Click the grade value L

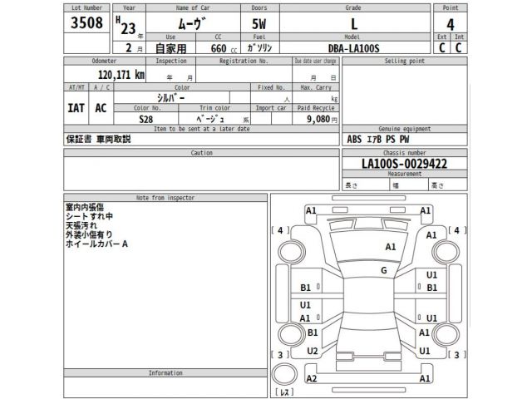(356, 25)
